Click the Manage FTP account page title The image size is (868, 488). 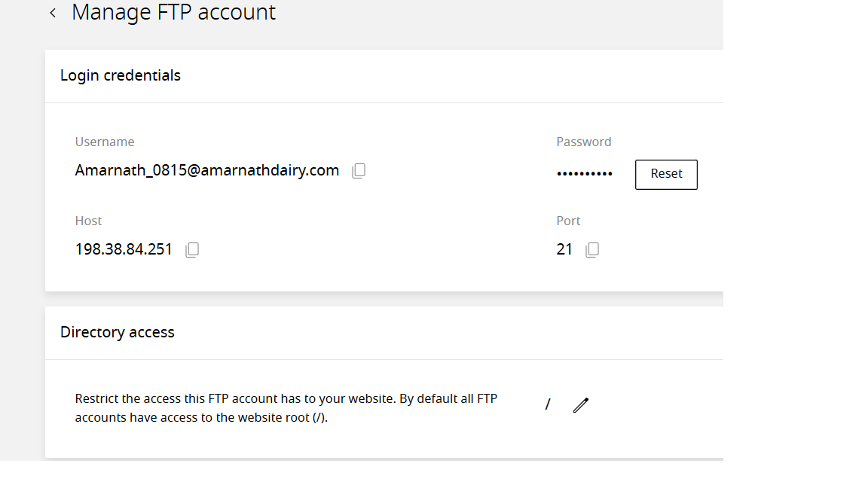click(x=173, y=13)
